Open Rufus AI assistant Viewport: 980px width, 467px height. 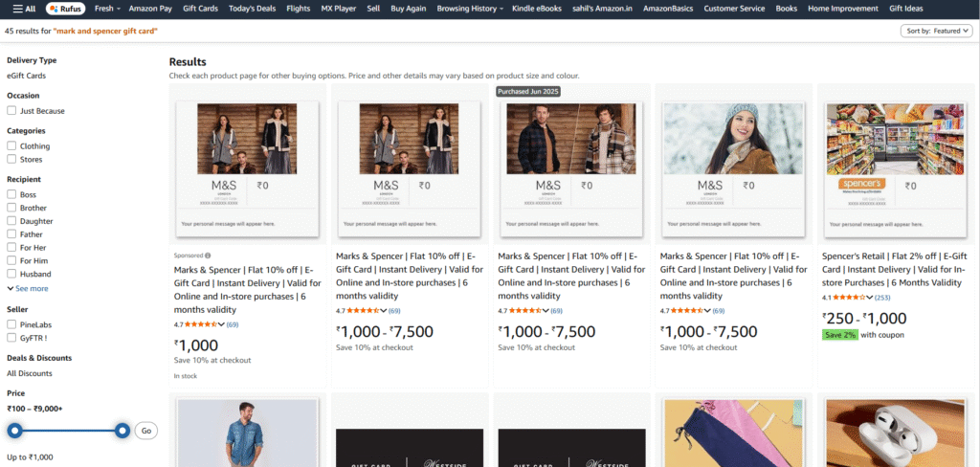[66, 9]
